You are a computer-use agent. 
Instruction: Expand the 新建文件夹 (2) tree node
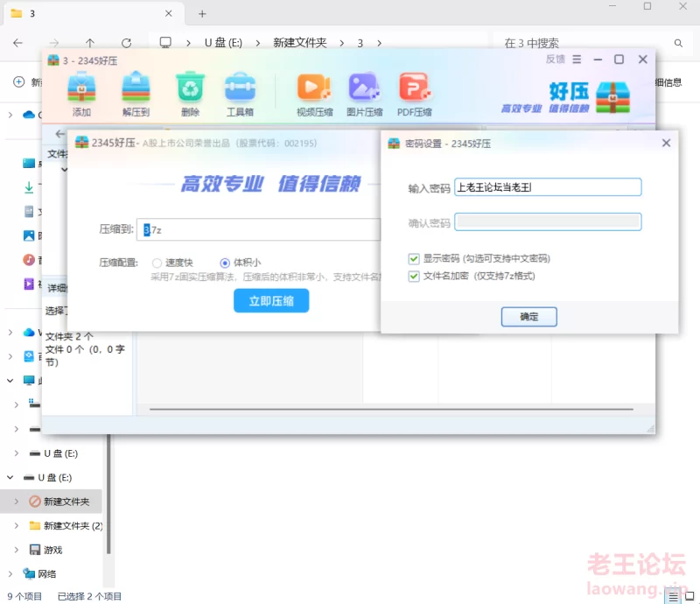(17, 525)
